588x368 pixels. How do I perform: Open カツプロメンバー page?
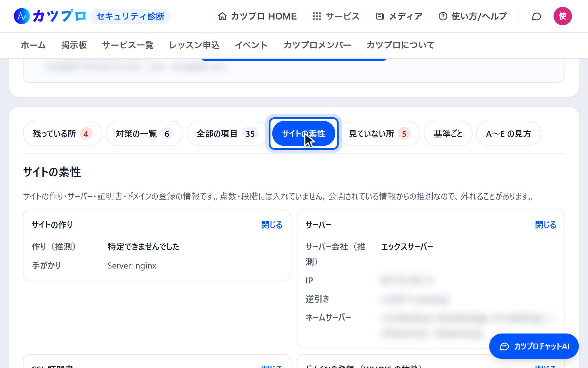[x=317, y=45]
